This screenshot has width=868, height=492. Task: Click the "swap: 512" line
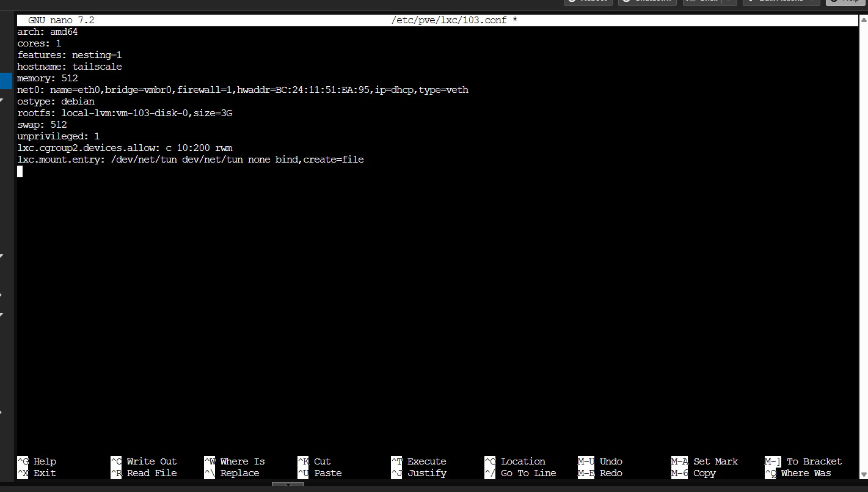click(x=42, y=125)
